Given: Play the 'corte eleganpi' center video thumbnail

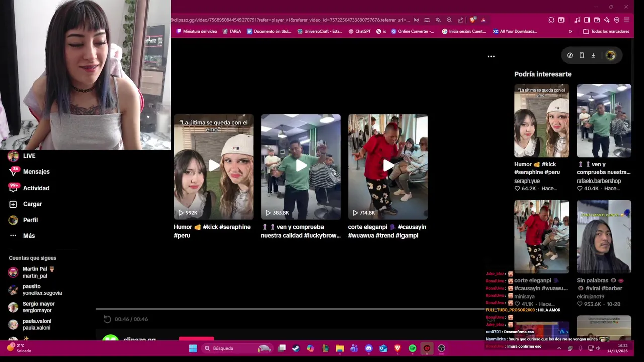Looking at the screenshot, I should point(388,166).
